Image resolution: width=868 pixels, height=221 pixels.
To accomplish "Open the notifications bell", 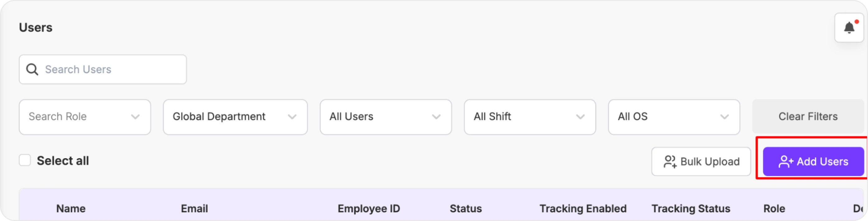I will pyautogui.click(x=849, y=28).
